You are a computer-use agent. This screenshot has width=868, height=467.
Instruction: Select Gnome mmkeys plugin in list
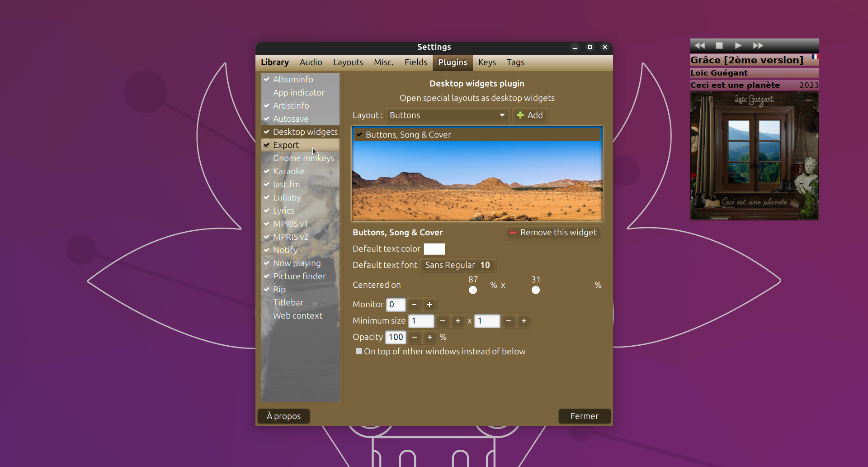301,158
